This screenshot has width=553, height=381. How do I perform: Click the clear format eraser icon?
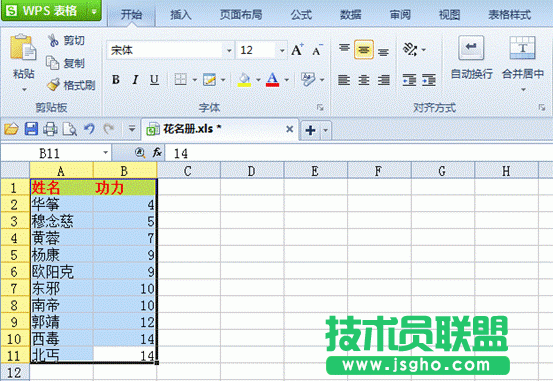pos(308,80)
